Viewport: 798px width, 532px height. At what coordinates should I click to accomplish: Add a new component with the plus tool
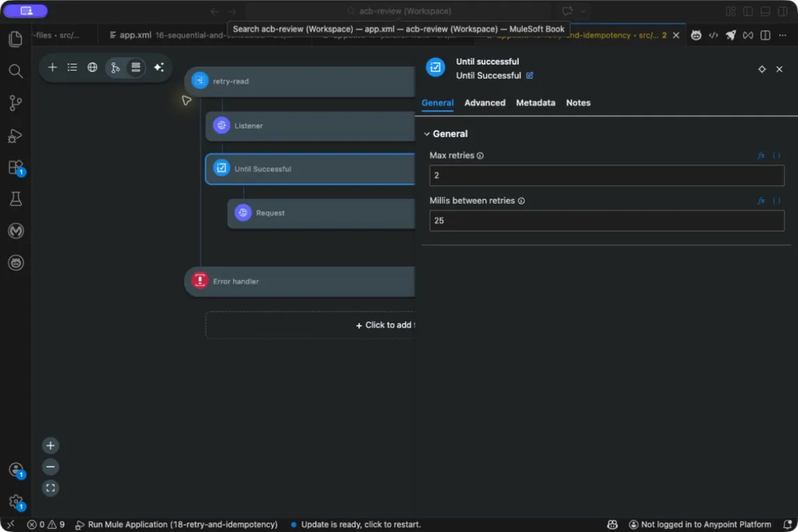[x=53, y=67]
